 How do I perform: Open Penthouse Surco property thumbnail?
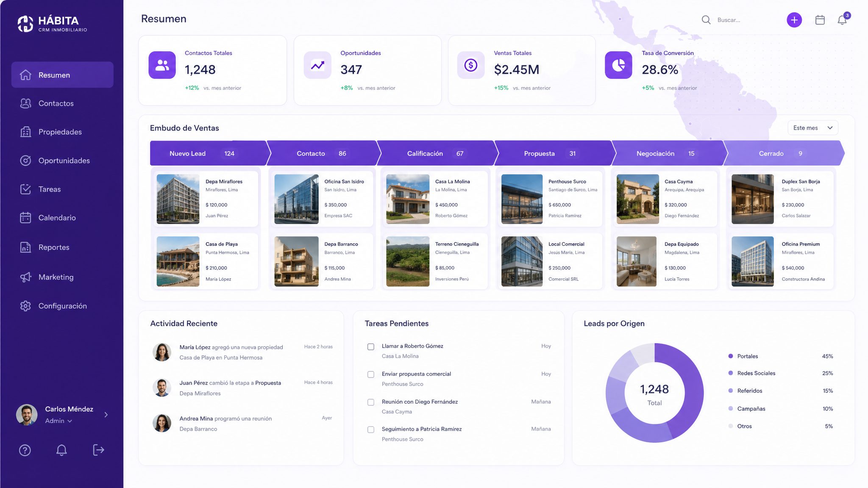point(522,199)
